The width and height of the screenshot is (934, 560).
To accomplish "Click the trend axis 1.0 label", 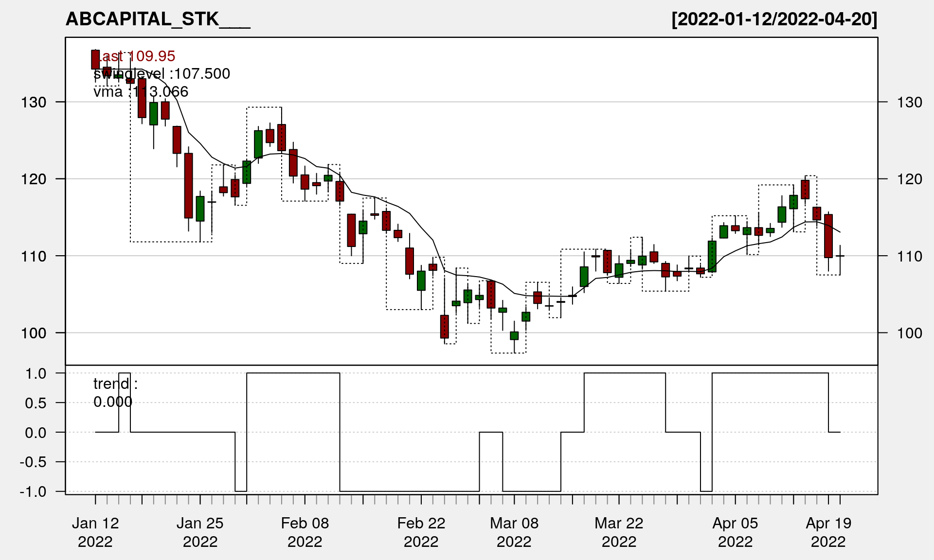I will [36, 374].
